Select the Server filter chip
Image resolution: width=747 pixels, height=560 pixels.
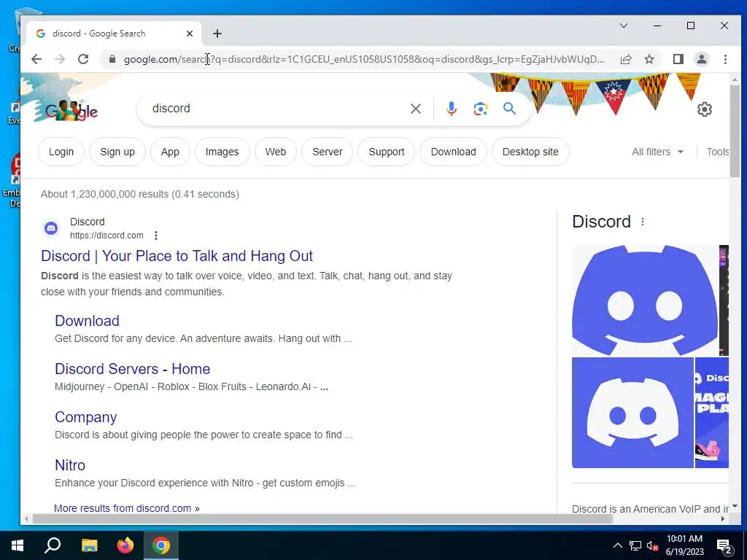pos(328,152)
